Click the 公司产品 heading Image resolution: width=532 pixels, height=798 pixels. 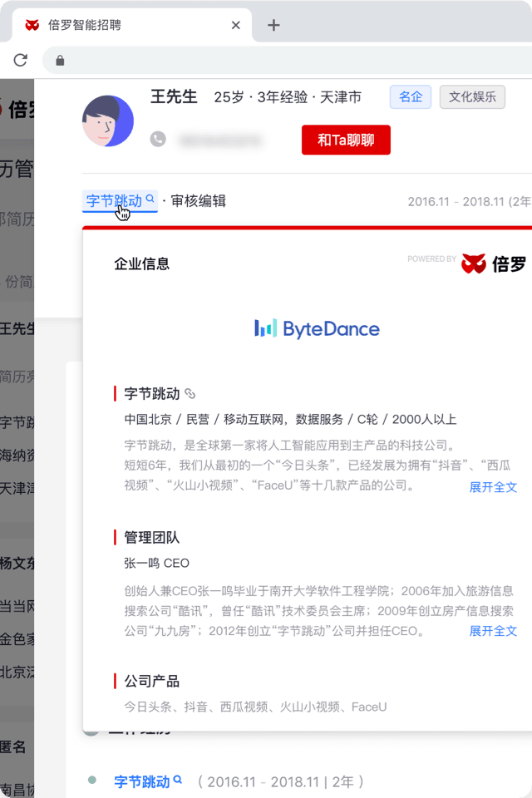[152, 681]
